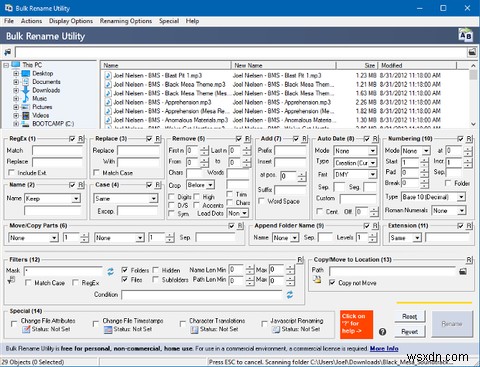Image resolution: width=480 pixels, height=367 pixels.
Task: Click the Music folder icon in tree
Action: 26,99
